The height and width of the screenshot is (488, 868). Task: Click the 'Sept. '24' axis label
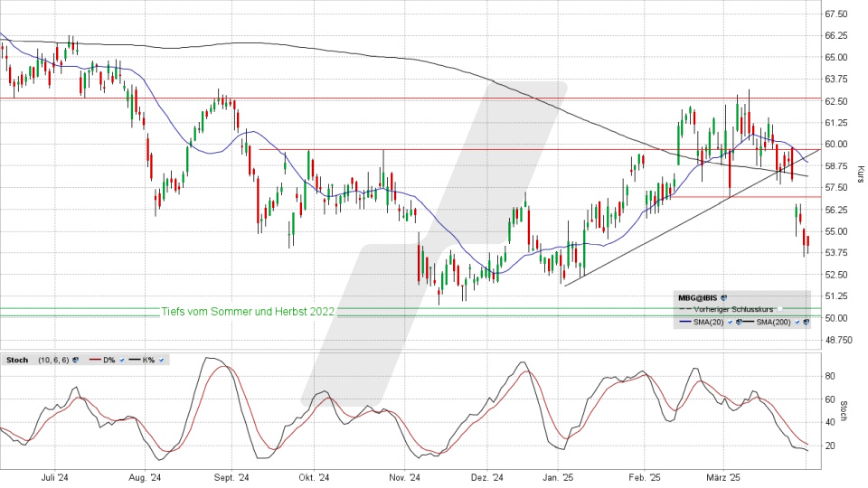click(x=231, y=477)
